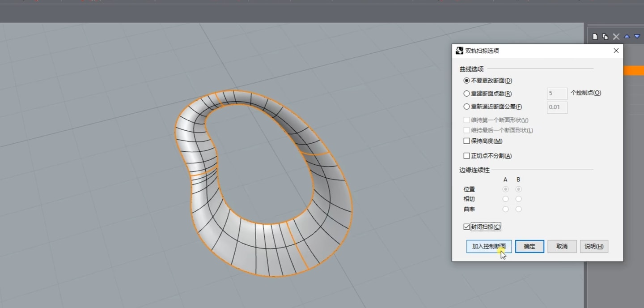Select the 重新逼近断面公差(F) radio option
This screenshot has width=644, height=308.
pos(466,107)
